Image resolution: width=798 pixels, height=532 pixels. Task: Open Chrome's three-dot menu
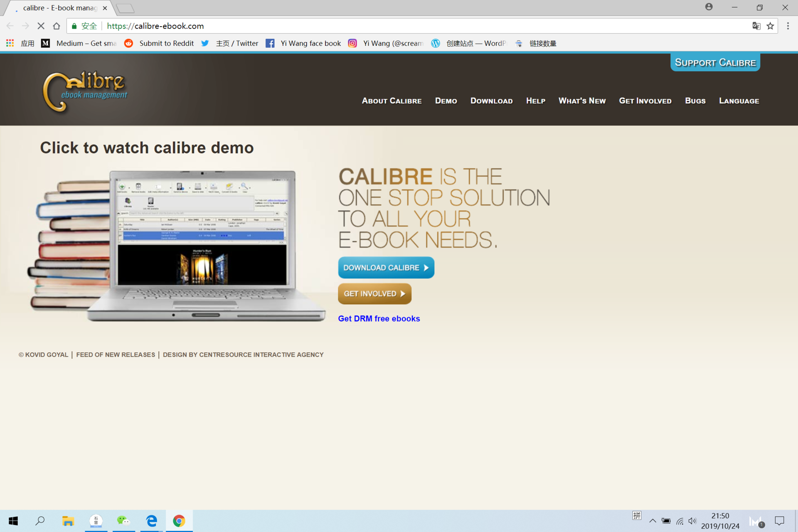click(788, 26)
